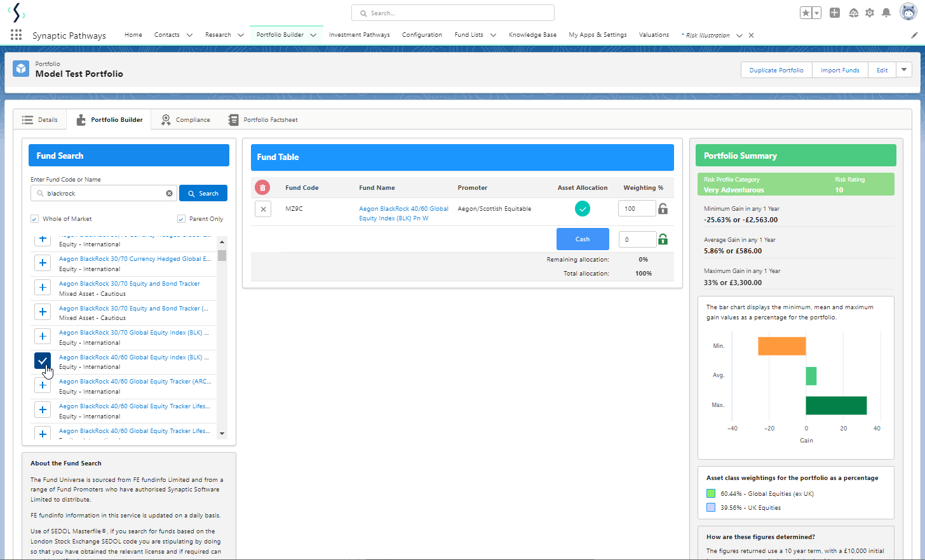Viewport: 925px width, 560px height.
Task: Toggle the green Cash weighting lock
Action: click(663, 239)
